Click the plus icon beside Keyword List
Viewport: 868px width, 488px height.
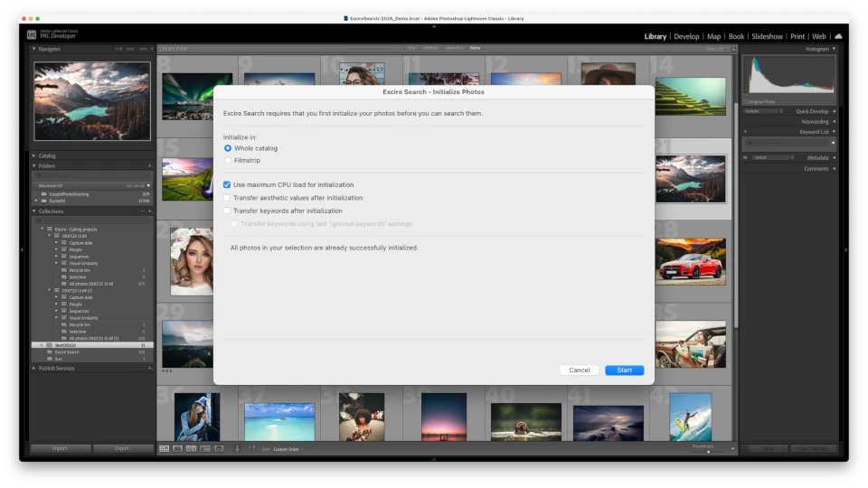click(x=744, y=132)
